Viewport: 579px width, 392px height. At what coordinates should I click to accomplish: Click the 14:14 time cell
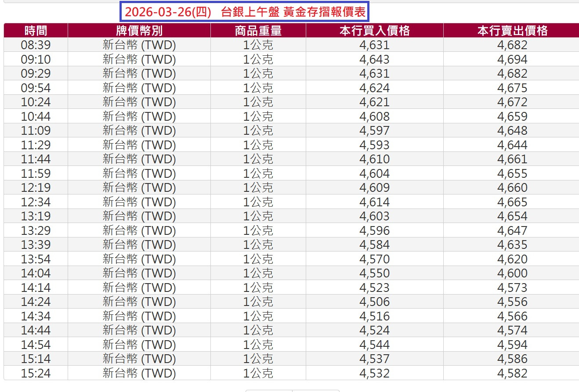tap(36, 288)
